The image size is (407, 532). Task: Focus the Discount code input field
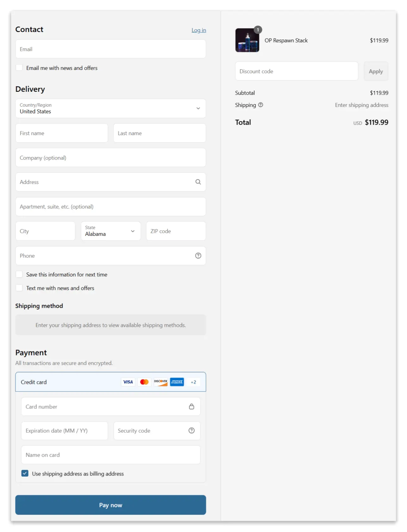point(296,72)
